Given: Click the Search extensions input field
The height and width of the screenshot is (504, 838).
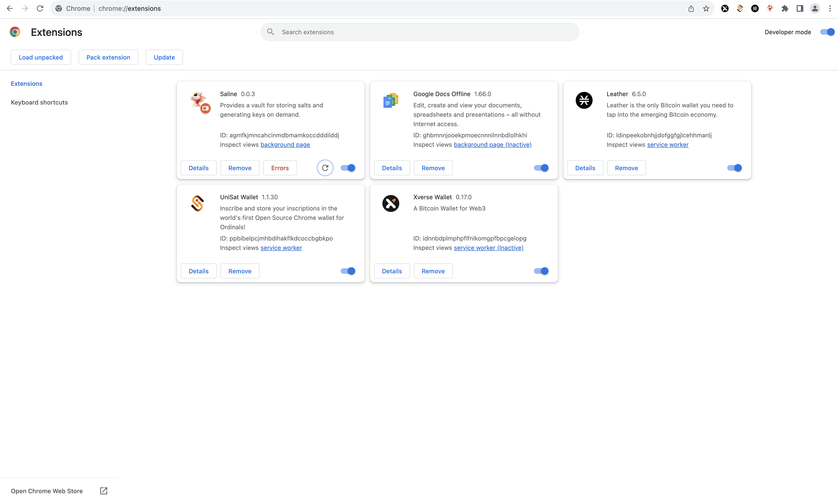Looking at the screenshot, I should (x=419, y=32).
